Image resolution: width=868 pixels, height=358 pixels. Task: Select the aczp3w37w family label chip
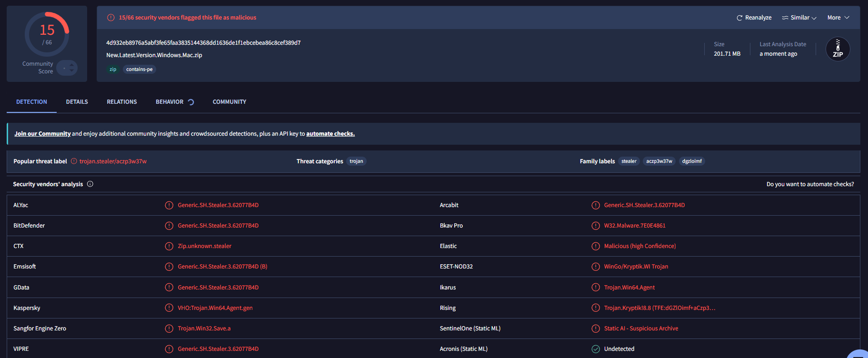pos(659,161)
